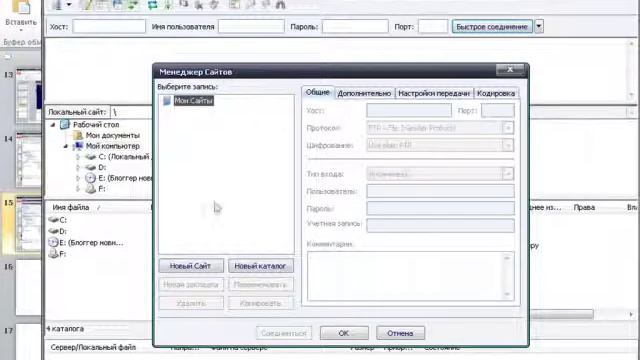
Task: Open the Кодировка tab
Action: click(x=496, y=93)
